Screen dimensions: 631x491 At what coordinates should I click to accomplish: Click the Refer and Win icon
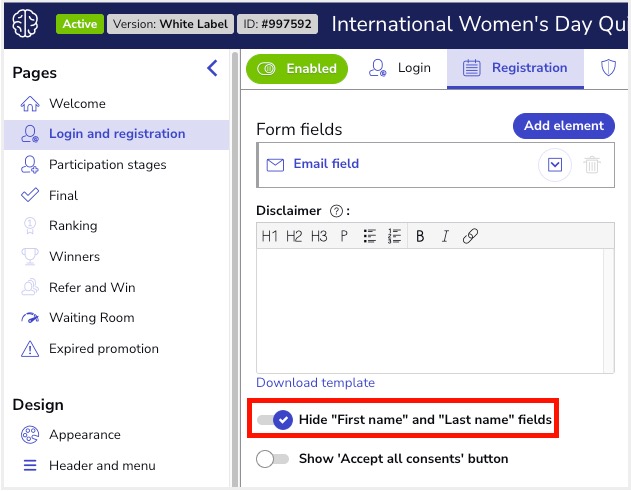tap(30, 287)
